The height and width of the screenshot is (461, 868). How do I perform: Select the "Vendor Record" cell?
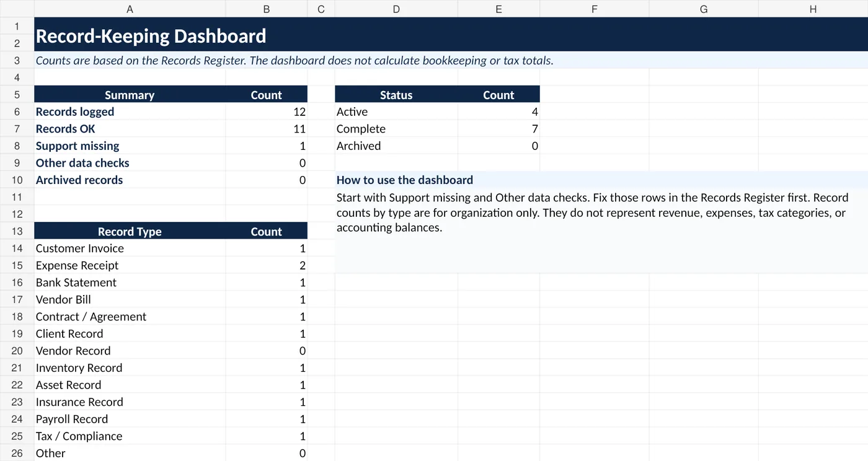(x=130, y=350)
